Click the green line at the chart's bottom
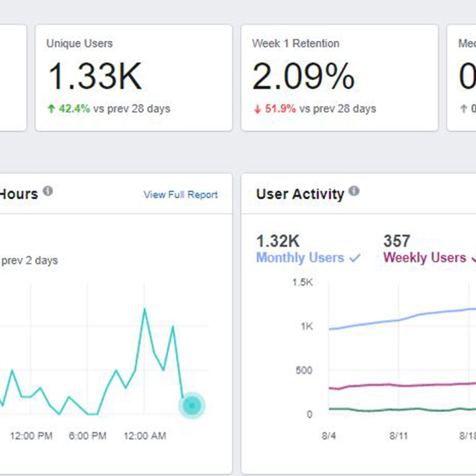 point(375,410)
